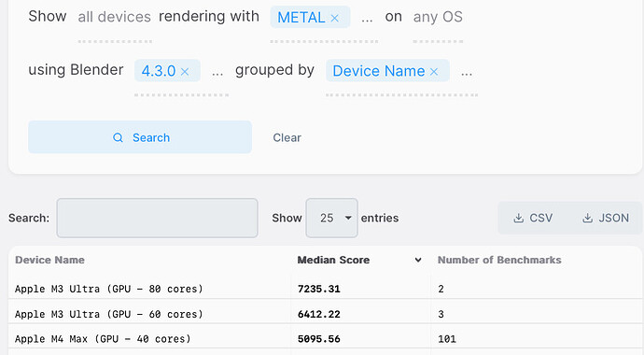Click the median score 7235.31
The image size is (644, 355).
pos(318,289)
